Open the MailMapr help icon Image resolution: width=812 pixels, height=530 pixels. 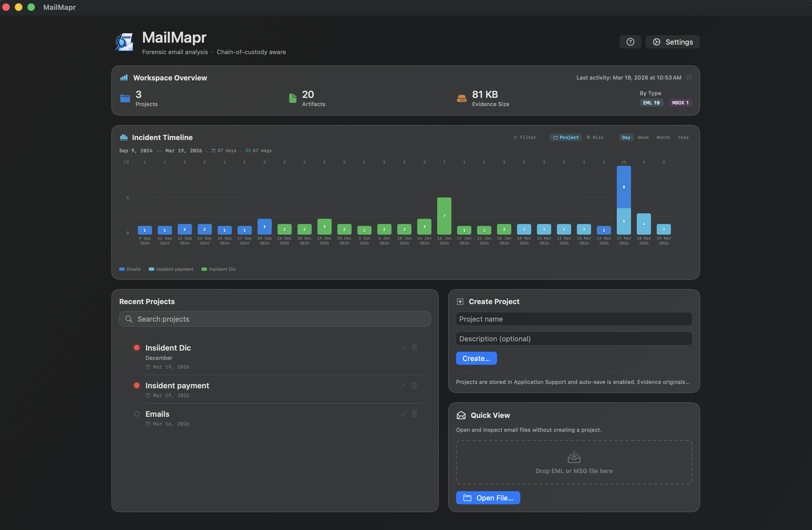(630, 42)
